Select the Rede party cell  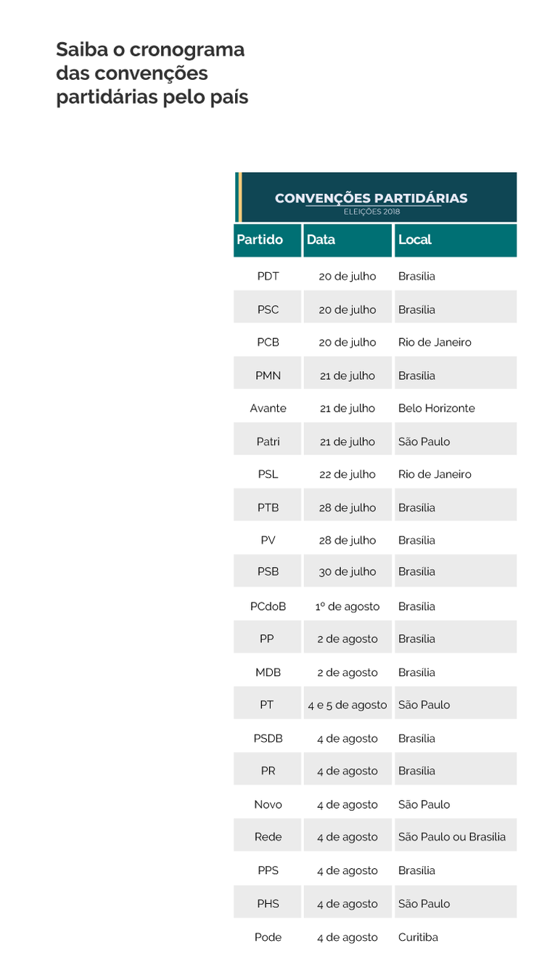[x=268, y=837]
